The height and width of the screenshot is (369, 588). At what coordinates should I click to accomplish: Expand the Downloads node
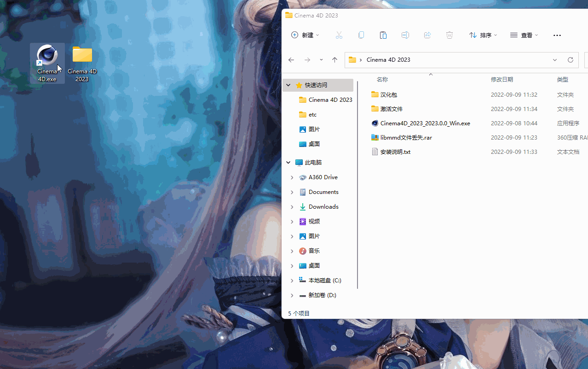292,207
